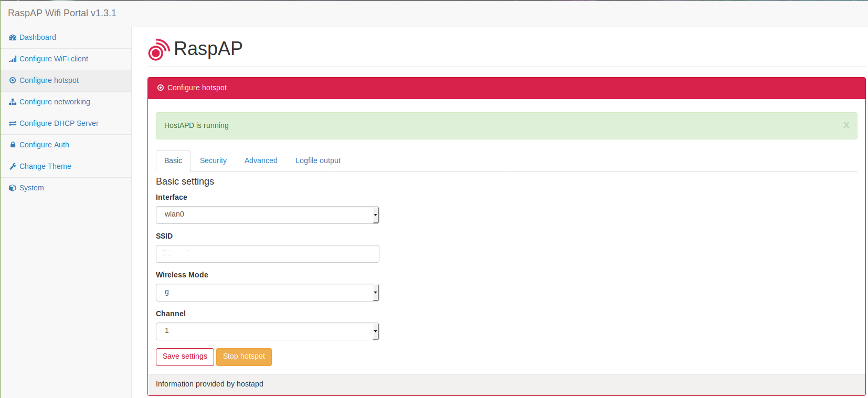
Task: Click the DHCP exchange arrows icon
Action: [13, 124]
